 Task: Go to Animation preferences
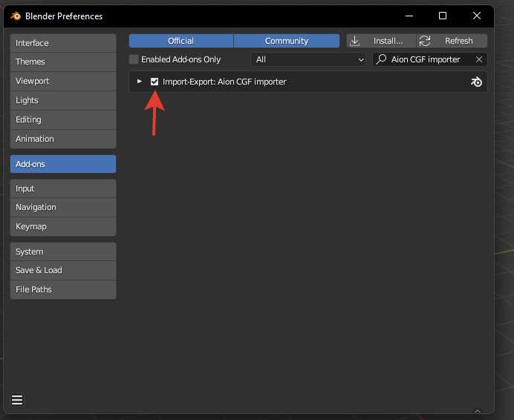click(63, 139)
